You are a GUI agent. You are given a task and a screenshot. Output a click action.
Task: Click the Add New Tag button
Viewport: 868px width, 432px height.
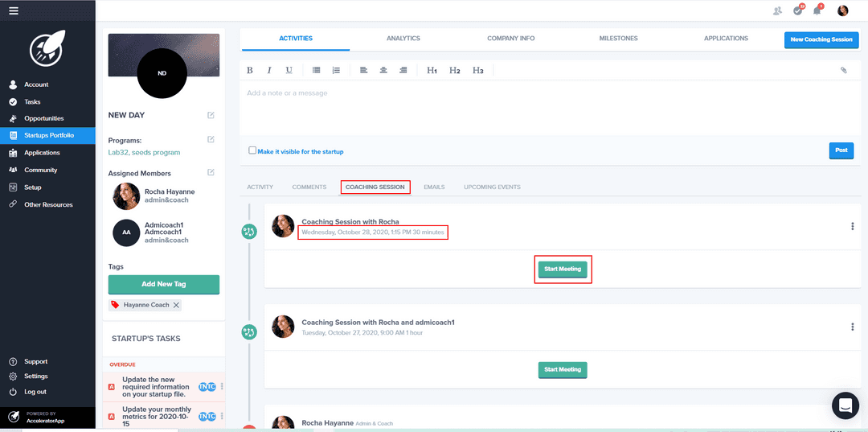(164, 284)
